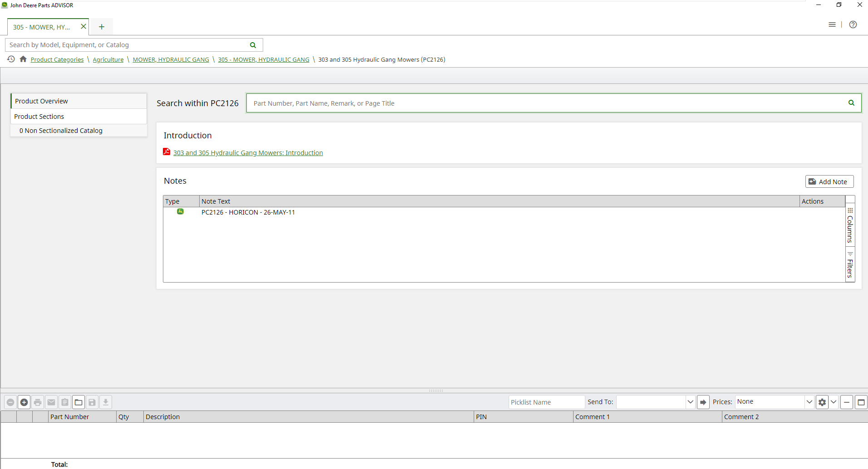Click the Add Note button
The image size is (868, 469).
click(x=829, y=182)
